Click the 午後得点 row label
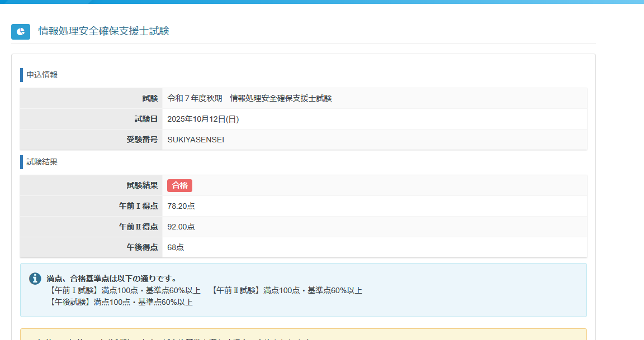Image resolution: width=644 pixels, height=340 pixels. coord(142,247)
